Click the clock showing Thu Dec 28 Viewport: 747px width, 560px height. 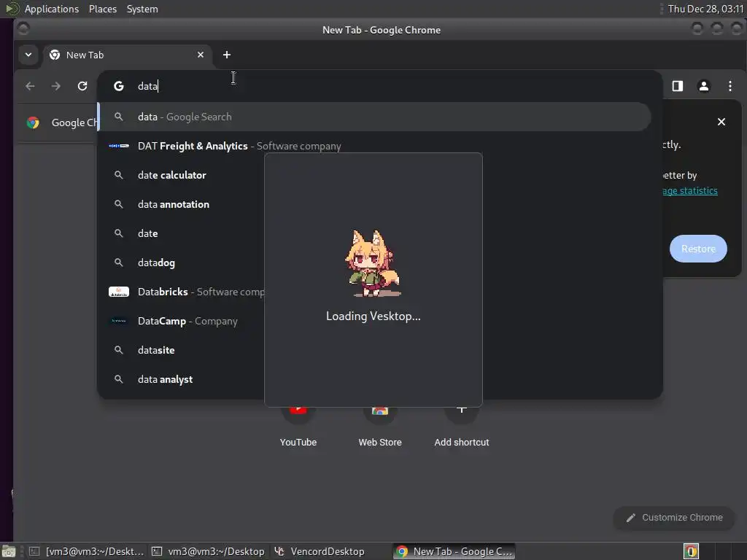705,9
